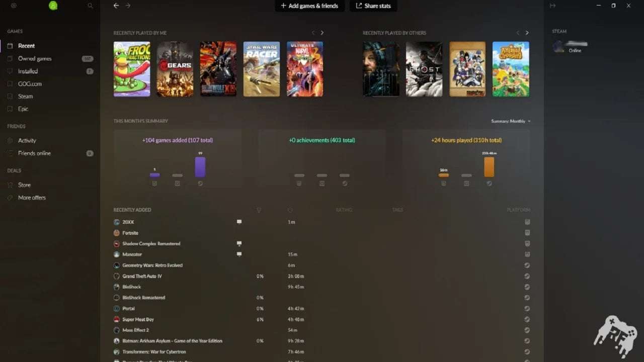Click the Portal game icon in the list
The height and width of the screenshot is (362, 644).
[117, 309]
